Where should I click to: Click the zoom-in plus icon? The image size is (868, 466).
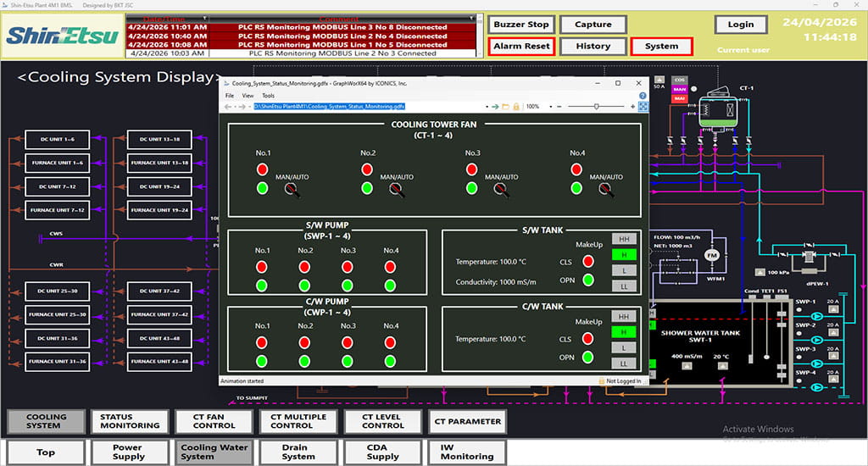(632, 107)
